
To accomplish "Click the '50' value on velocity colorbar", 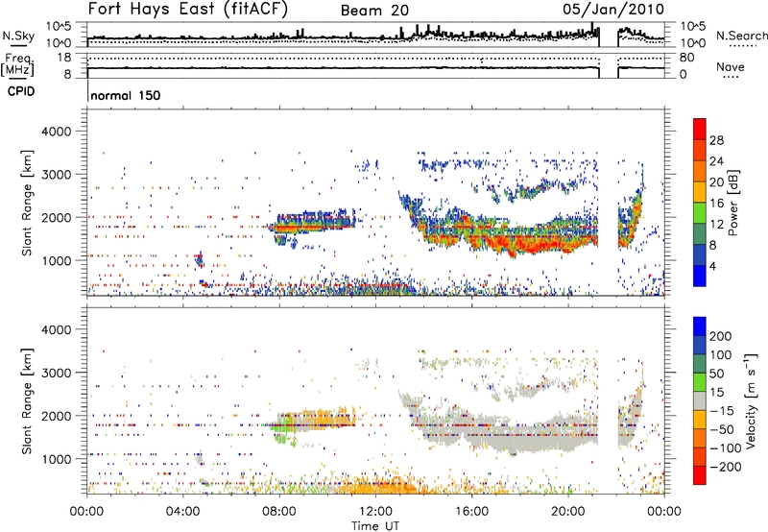I will pyautogui.click(x=716, y=374).
